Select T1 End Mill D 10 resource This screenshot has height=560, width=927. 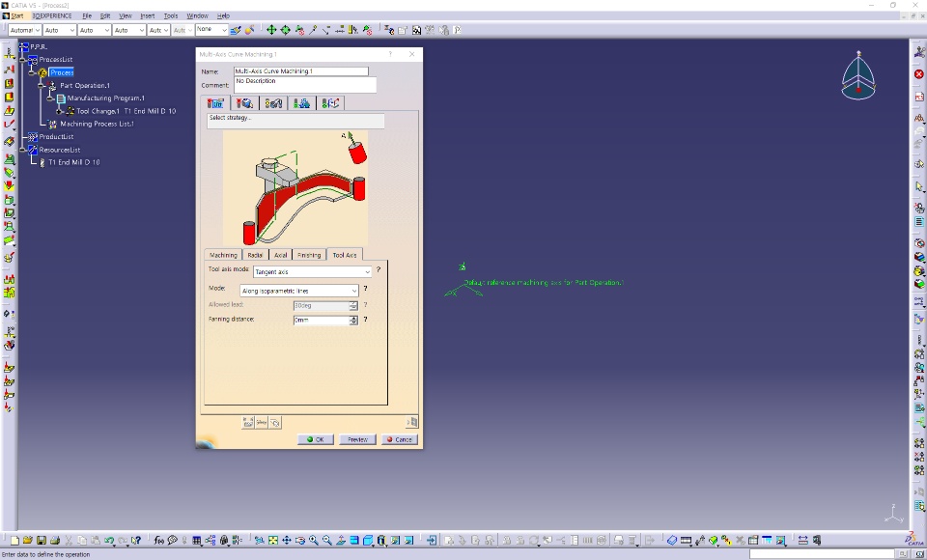[74, 162]
